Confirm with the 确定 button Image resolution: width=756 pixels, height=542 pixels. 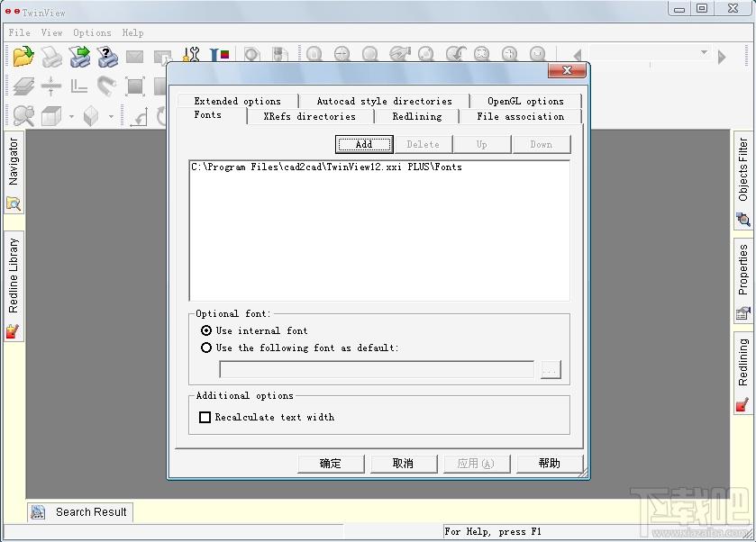point(331,464)
